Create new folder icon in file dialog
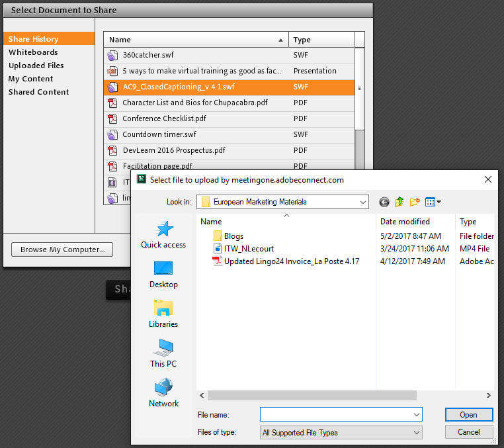This screenshot has width=504, height=448. click(x=415, y=202)
